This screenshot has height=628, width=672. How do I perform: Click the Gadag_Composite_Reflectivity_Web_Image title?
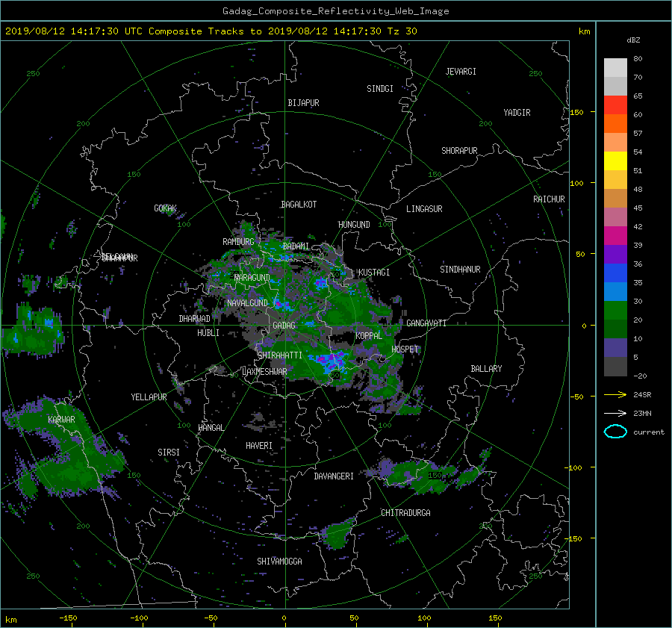coord(335,11)
